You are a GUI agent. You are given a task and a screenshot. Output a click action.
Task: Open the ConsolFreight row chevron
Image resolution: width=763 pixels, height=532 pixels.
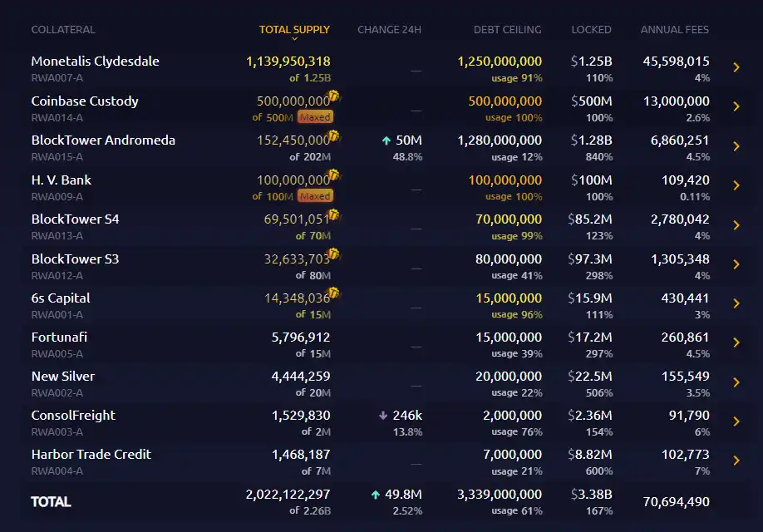(736, 421)
